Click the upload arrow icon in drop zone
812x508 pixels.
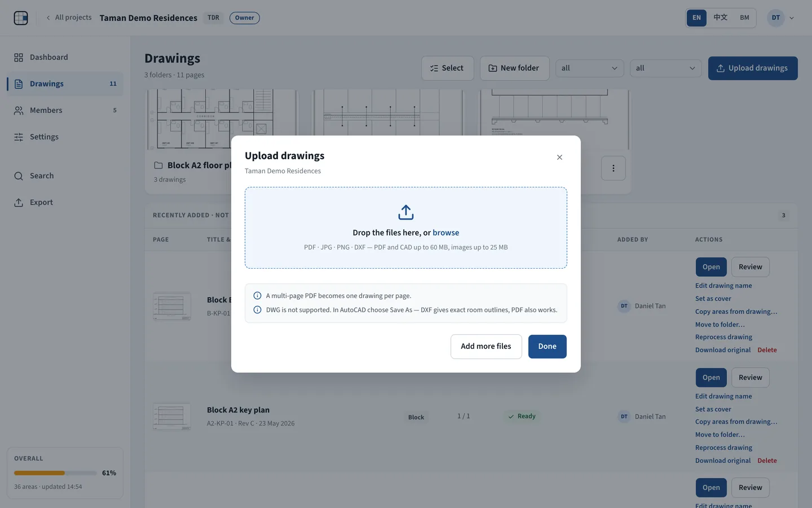click(406, 212)
